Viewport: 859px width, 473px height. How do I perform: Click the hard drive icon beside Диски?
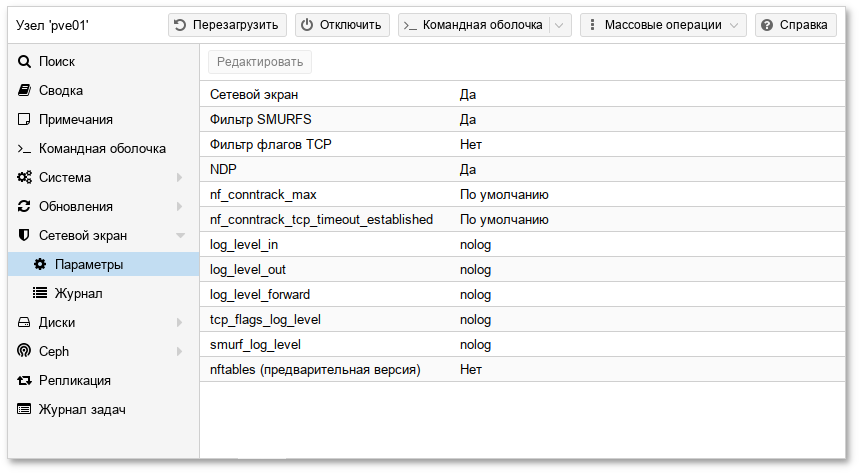[24, 323]
